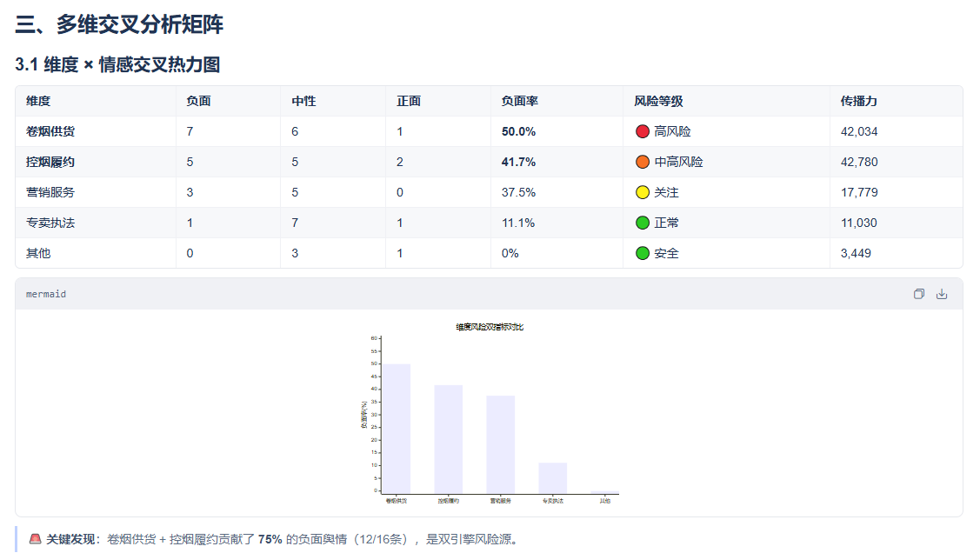
Task: Click the heading 三、多维交叉分析矩阵
Action: [119, 24]
